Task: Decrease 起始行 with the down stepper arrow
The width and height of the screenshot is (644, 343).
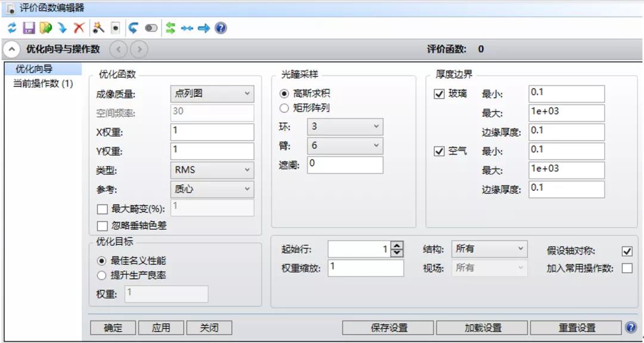Action: pos(397,253)
